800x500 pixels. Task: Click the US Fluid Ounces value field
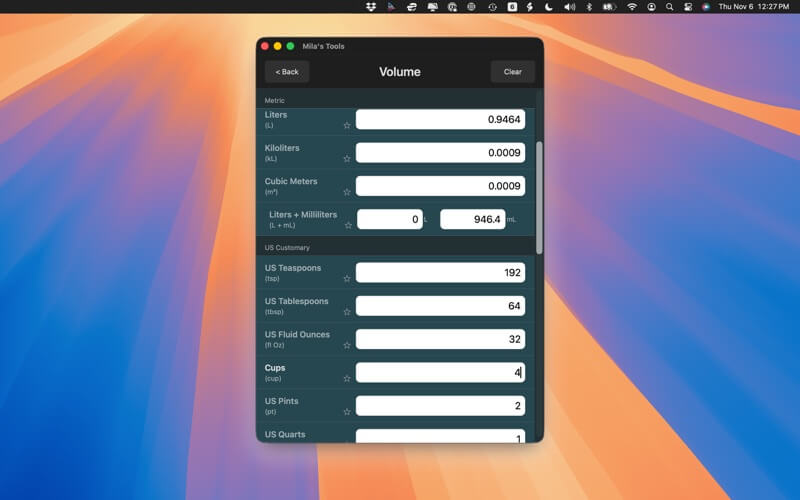[440, 339]
